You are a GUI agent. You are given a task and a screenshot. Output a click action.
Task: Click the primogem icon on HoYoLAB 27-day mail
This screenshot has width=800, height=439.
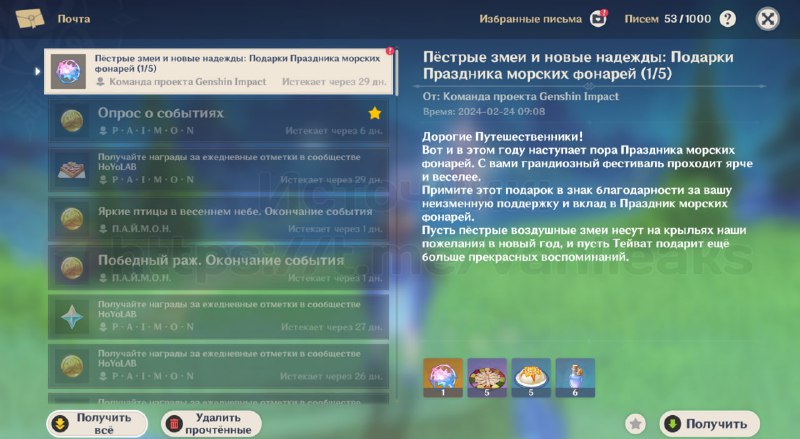[71, 318]
